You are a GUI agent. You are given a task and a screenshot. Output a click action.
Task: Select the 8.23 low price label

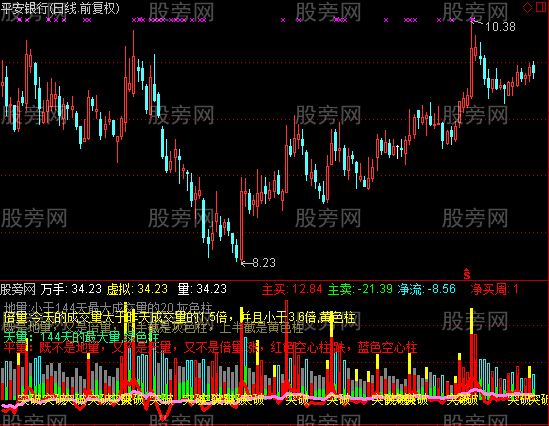tap(264, 263)
